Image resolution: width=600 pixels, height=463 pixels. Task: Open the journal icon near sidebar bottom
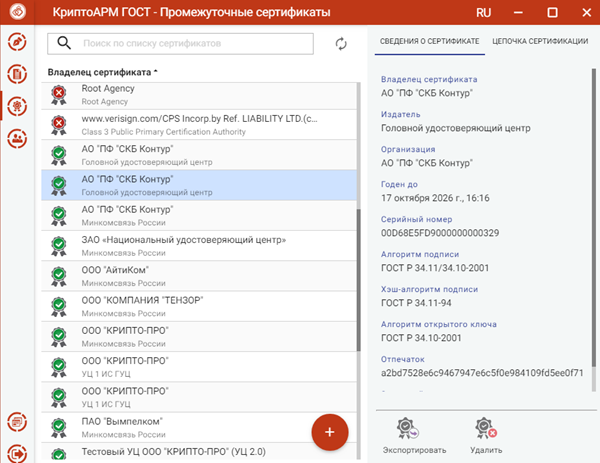(17, 422)
